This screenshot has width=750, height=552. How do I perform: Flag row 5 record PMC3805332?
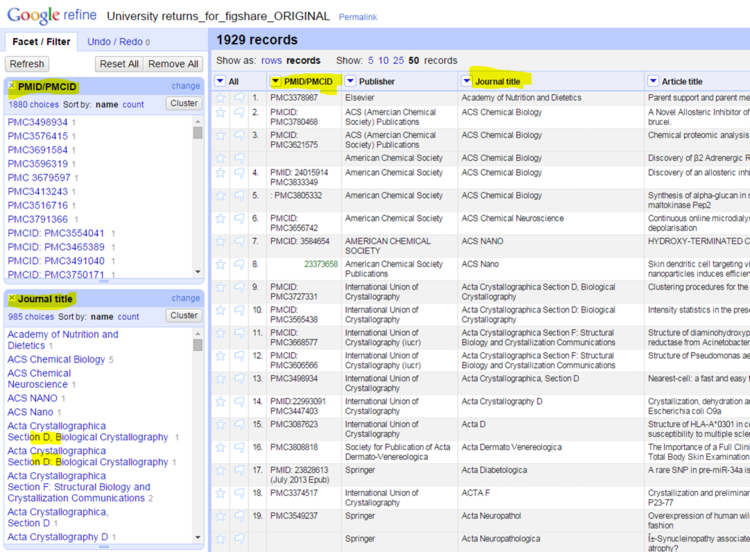click(239, 196)
